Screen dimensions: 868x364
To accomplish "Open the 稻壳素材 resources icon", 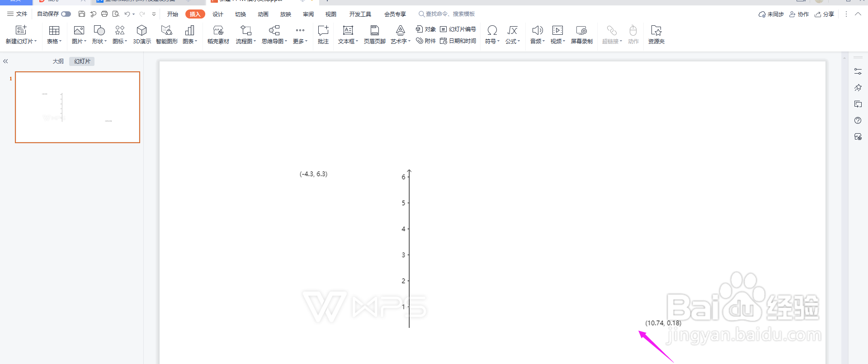I will 218,30.
